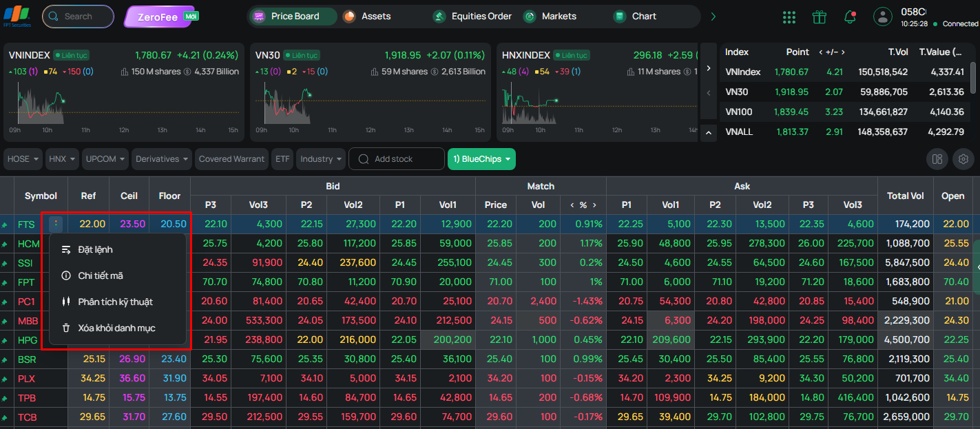Open the notifications bell icon
This screenshot has height=429, width=980.
click(x=850, y=17)
